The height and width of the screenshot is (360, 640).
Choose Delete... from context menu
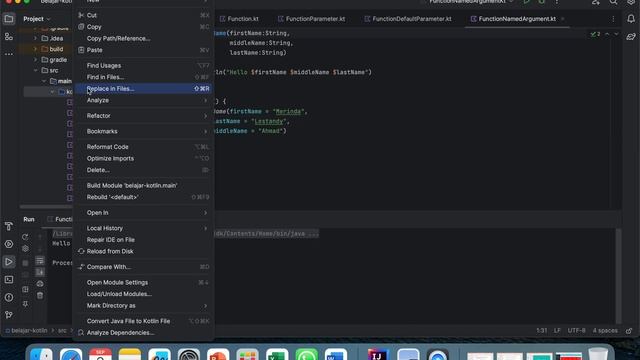click(x=144, y=170)
